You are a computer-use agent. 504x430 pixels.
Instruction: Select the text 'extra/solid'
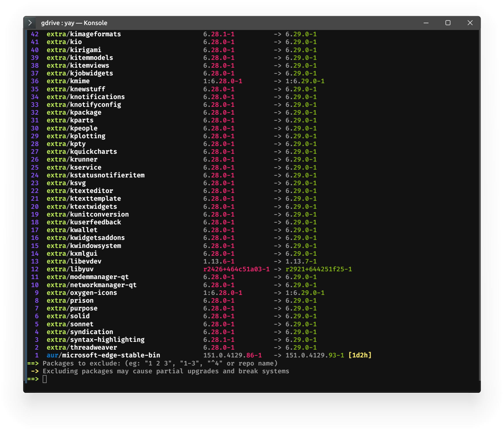point(68,316)
